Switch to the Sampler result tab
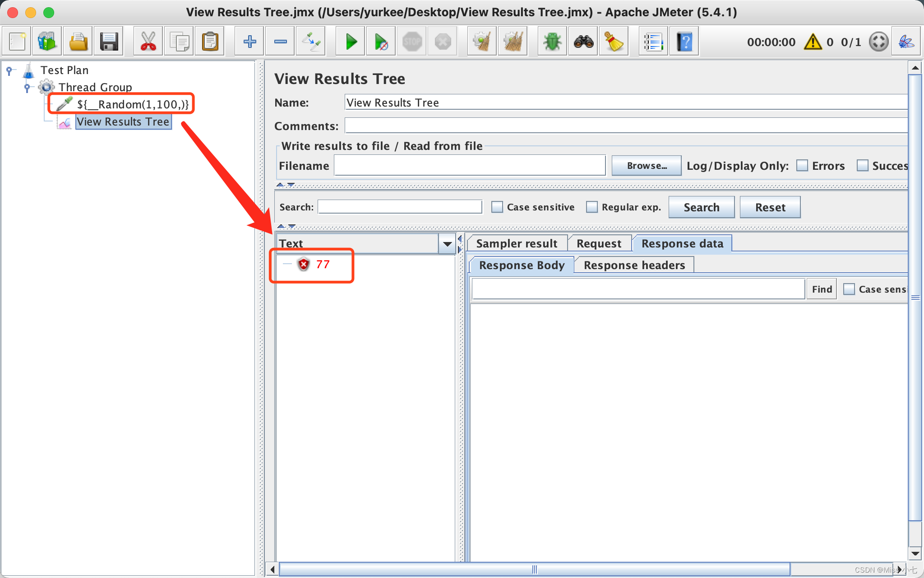 (x=517, y=243)
